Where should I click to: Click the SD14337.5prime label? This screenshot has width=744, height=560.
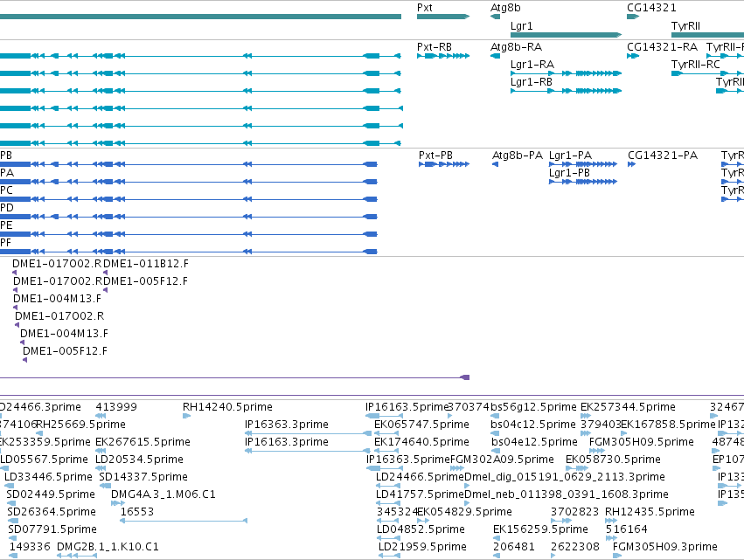pyautogui.click(x=143, y=477)
